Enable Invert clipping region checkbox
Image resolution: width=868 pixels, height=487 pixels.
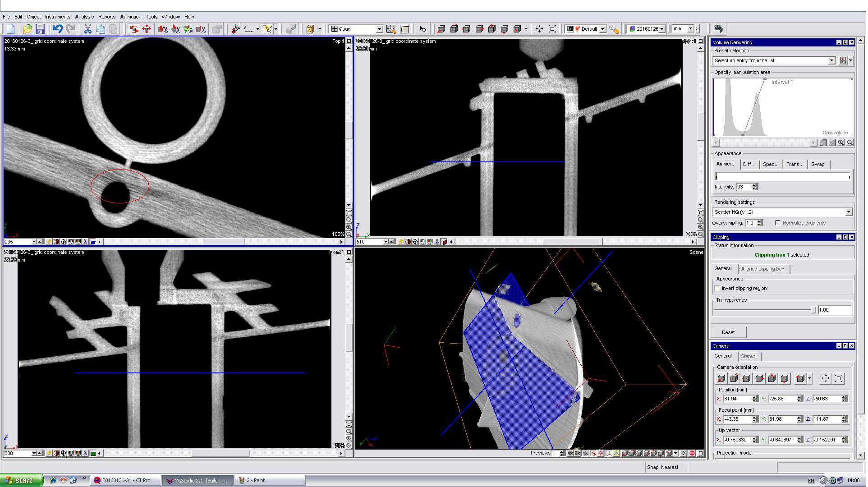(x=717, y=289)
